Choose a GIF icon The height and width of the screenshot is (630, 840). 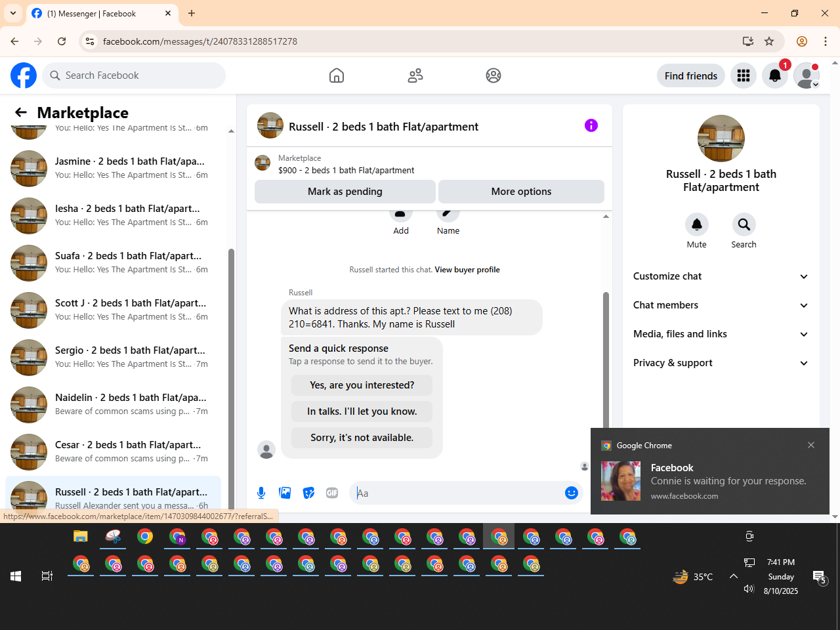pyautogui.click(x=332, y=493)
